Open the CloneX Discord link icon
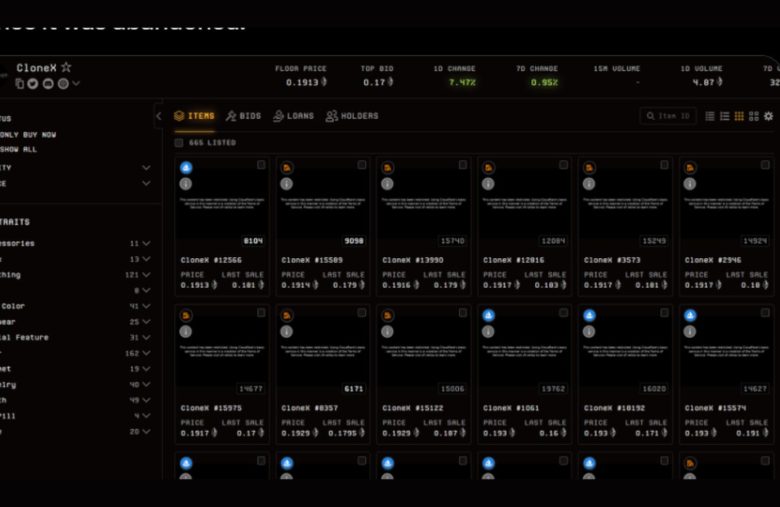This screenshot has width=780, height=507. click(x=48, y=84)
